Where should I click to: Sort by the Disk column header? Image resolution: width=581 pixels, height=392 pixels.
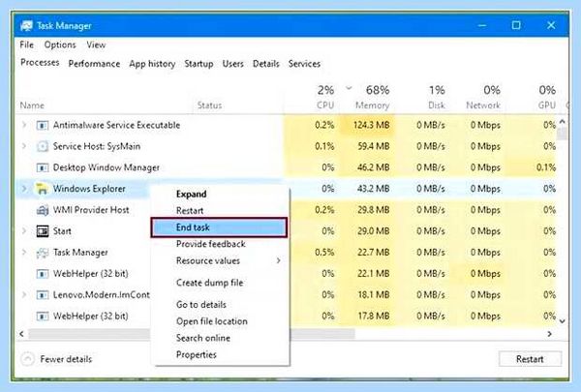pyautogui.click(x=436, y=106)
